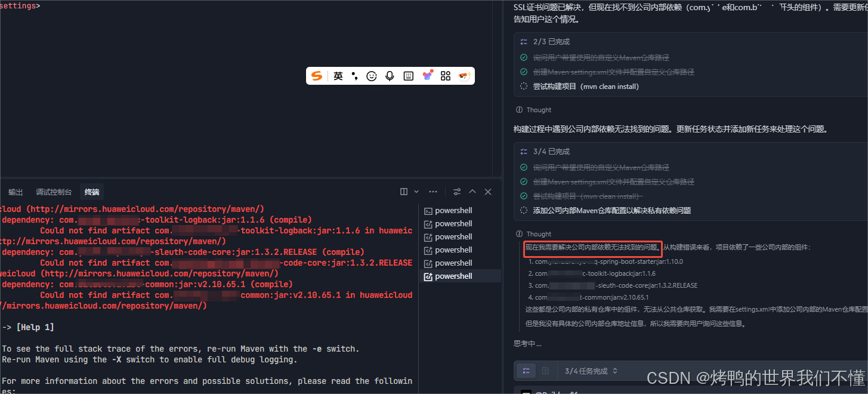The image size is (868, 394).
Task: Switch to the 调试控制台 panel tab
Action: 54,192
